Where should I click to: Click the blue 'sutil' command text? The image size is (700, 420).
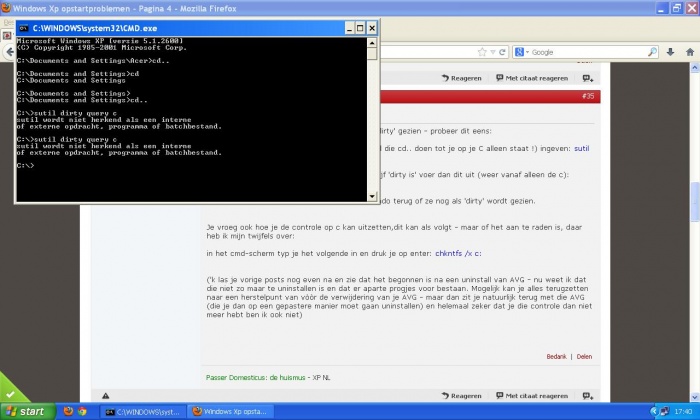click(582, 148)
